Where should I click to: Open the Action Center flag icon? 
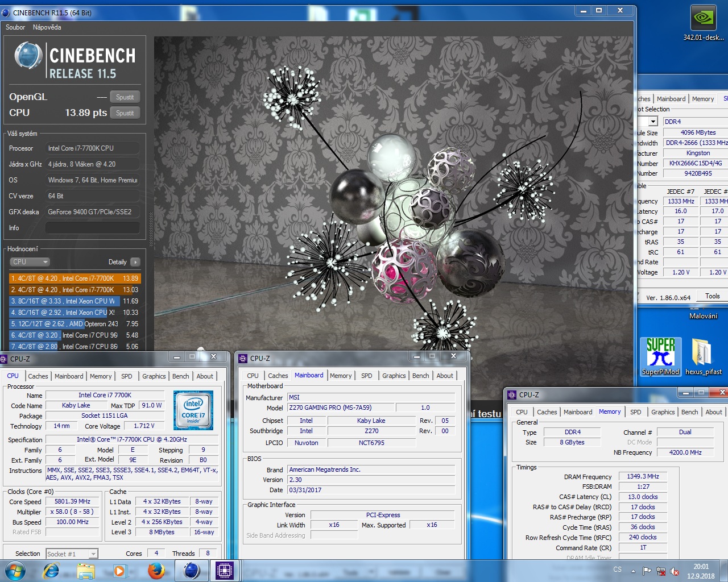647,571
